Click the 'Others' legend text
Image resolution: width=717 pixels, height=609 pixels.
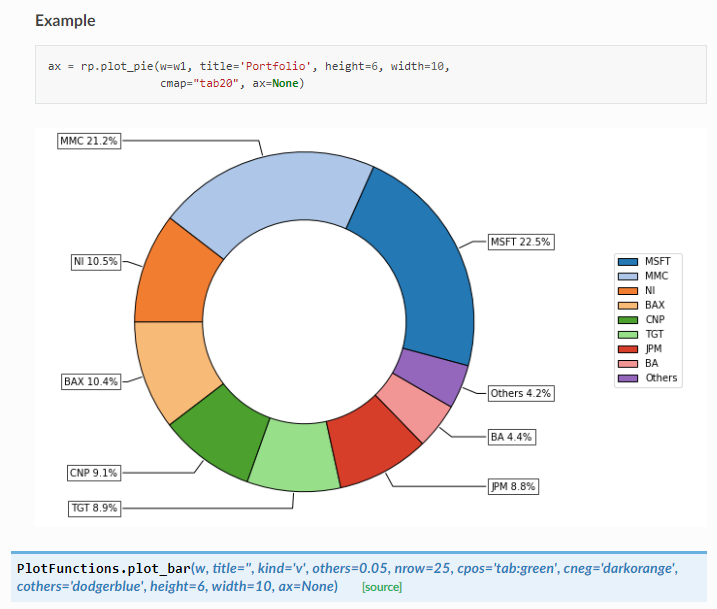(x=661, y=378)
